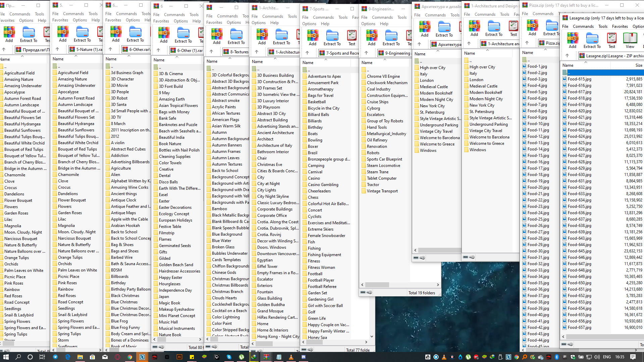Click the Test icon in 7-Sports window
Viewport: 644px width, 362px height.
point(352,38)
